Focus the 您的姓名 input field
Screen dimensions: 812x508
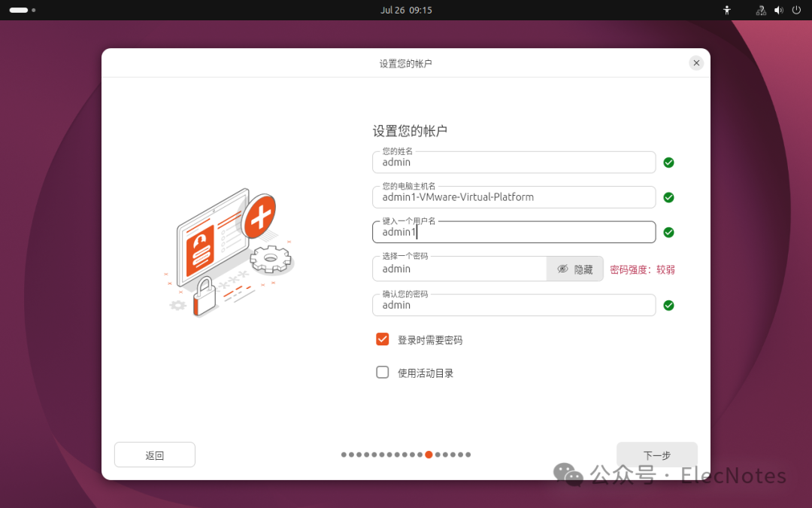[514, 163]
